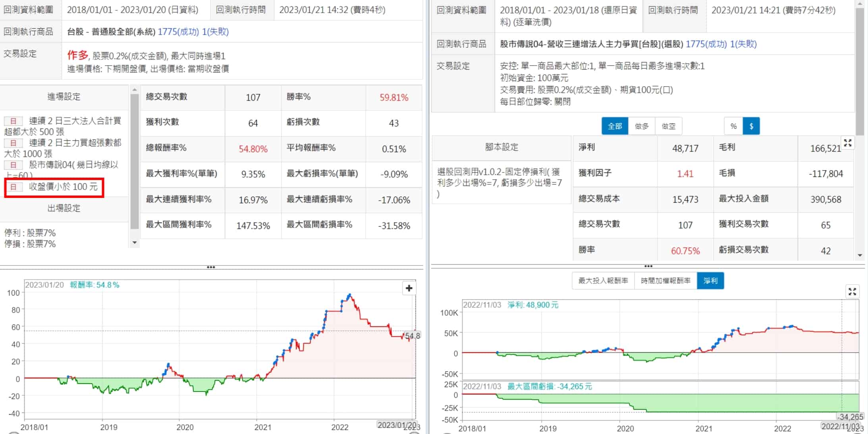Click the 日 tag for the 連續 2 日三大法人 condition
This screenshot has height=434, width=868.
(14, 121)
